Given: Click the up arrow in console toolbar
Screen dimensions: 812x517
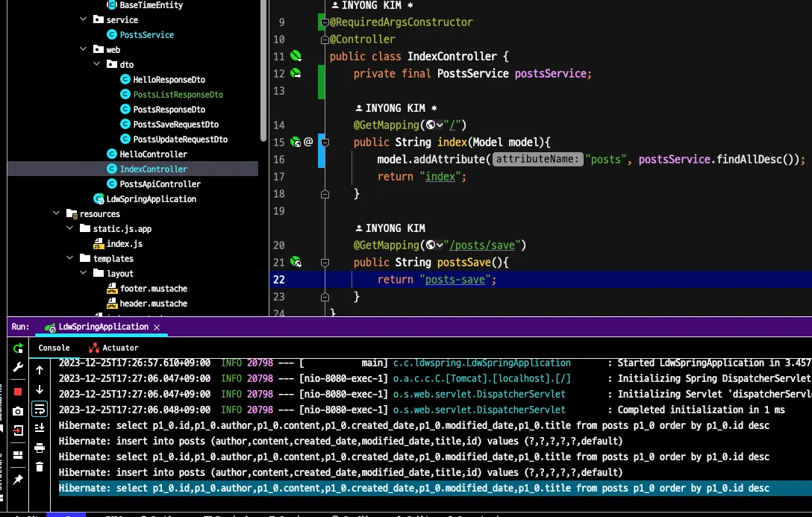Looking at the screenshot, I should click(40, 370).
